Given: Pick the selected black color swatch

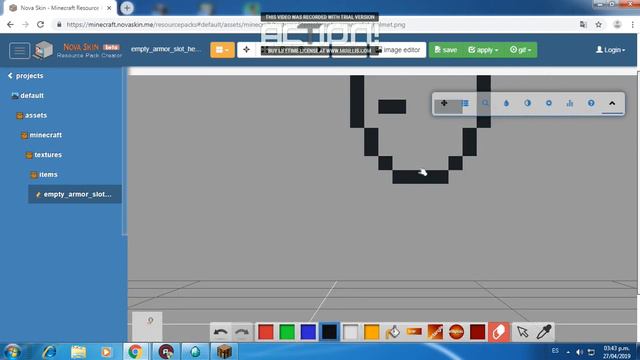Looking at the screenshot, I should tap(329, 332).
